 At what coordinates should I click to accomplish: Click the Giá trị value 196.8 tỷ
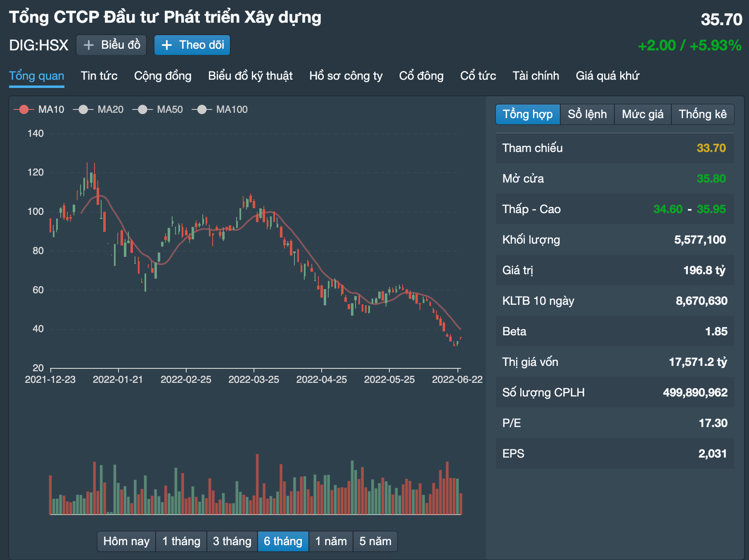click(704, 270)
